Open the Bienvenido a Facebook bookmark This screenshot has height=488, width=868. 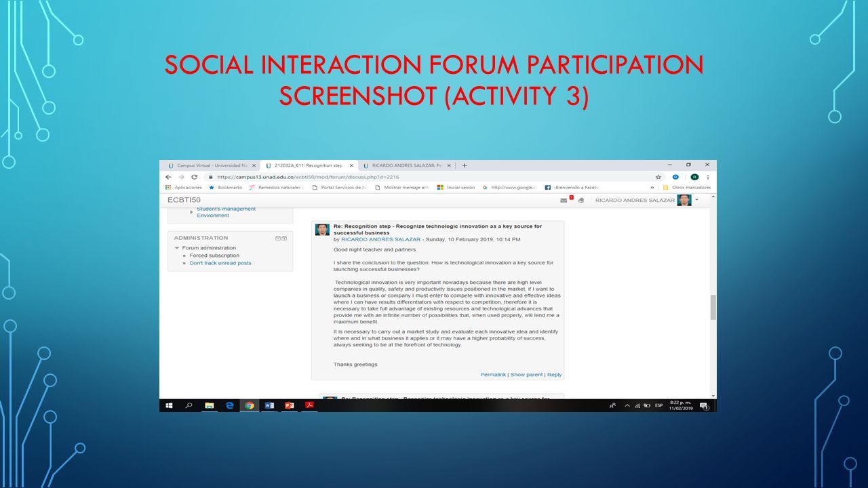coord(572,187)
